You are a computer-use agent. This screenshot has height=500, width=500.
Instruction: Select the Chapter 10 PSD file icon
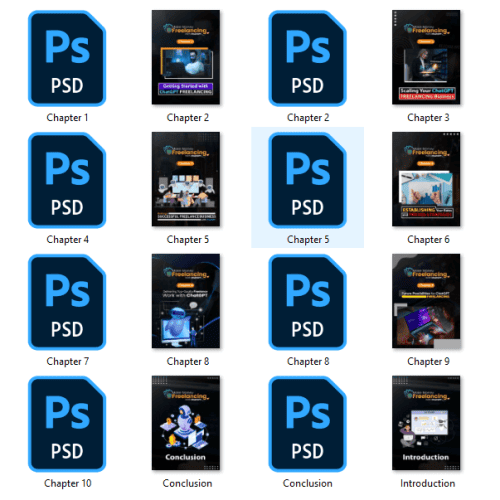click(x=67, y=424)
